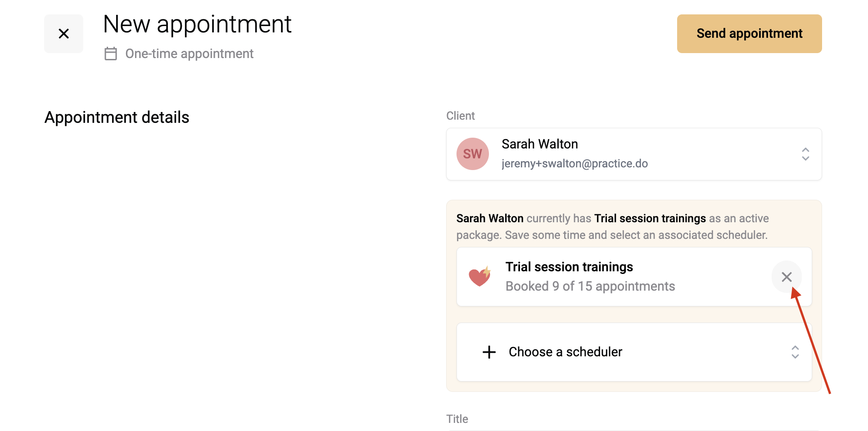Open the Client selector showing Sarah Walton

(634, 154)
